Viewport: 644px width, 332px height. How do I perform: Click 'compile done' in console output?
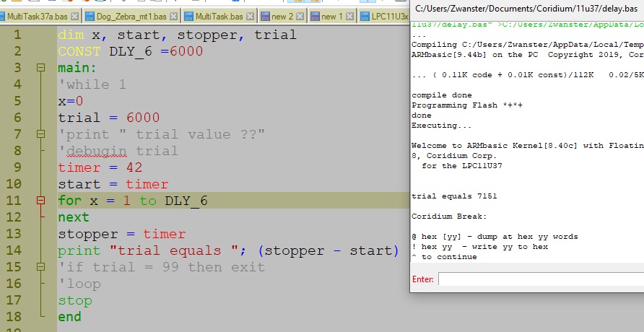click(442, 95)
